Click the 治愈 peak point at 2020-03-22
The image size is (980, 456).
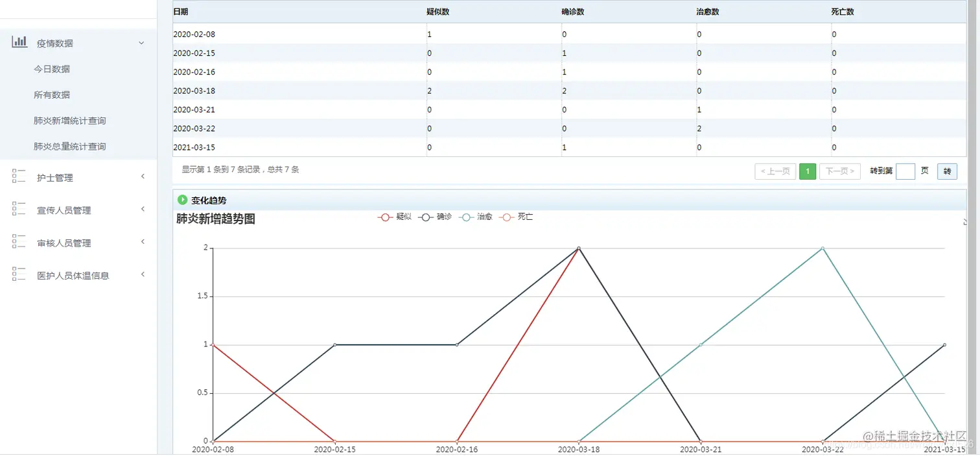point(822,248)
